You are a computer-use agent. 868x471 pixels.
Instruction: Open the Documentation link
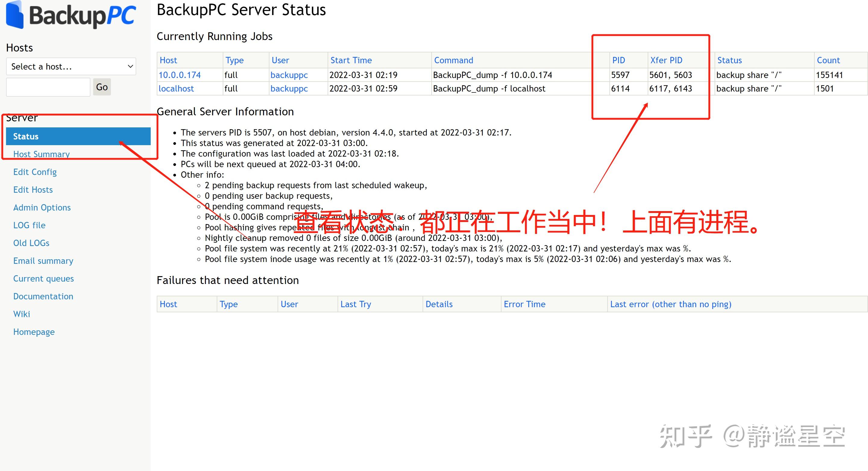pyautogui.click(x=43, y=296)
